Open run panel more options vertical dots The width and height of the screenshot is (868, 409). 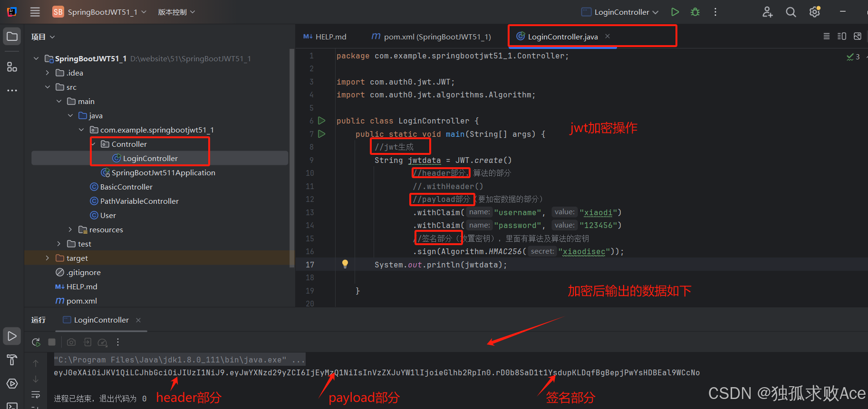click(x=118, y=342)
